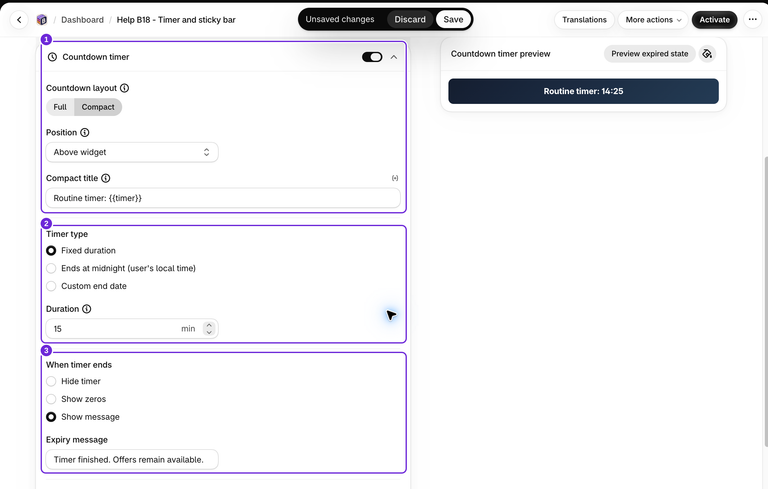This screenshot has width=768, height=489.
Task: Collapse the Countdown timer section chevron
Action: point(394,57)
